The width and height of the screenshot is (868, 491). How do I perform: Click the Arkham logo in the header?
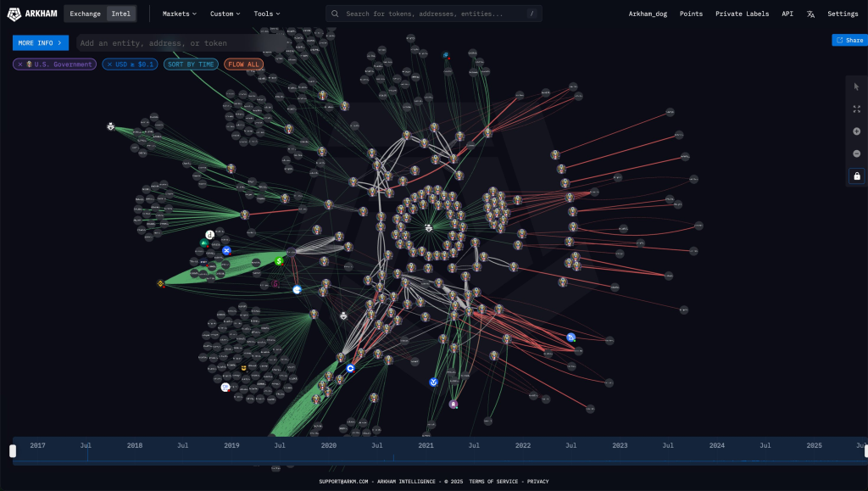tap(32, 14)
